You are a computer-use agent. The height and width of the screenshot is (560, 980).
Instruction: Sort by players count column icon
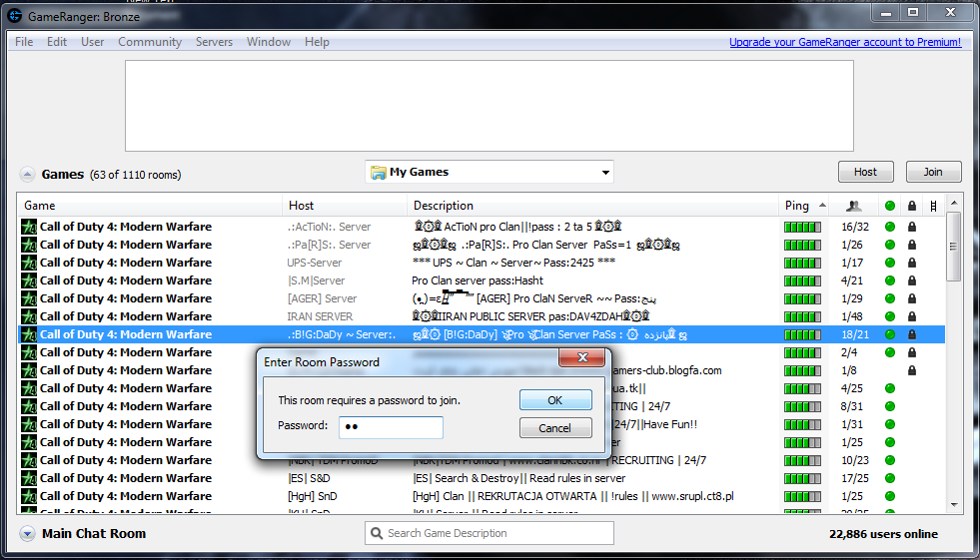pyautogui.click(x=853, y=206)
